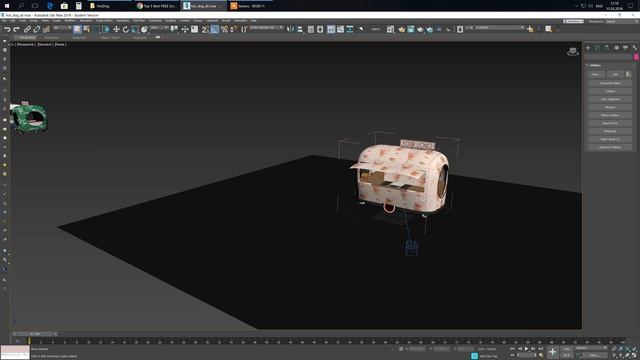This screenshot has width=640, height=360.
Task: Activate the Select and Rotate tool
Action: pos(126,29)
